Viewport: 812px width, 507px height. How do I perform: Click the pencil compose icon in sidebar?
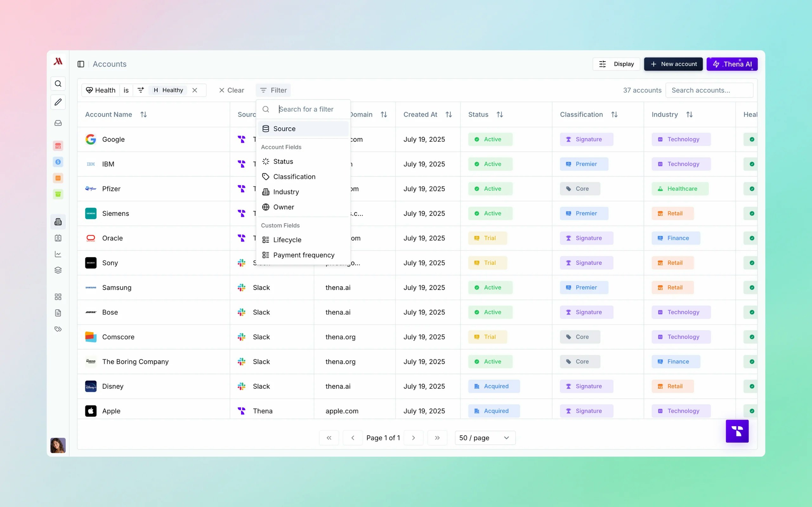tap(58, 102)
